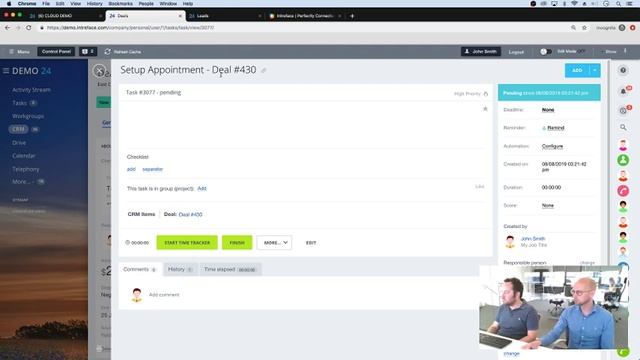Open Calendar in left menu
This screenshot has width=640, height=360.
24,156
